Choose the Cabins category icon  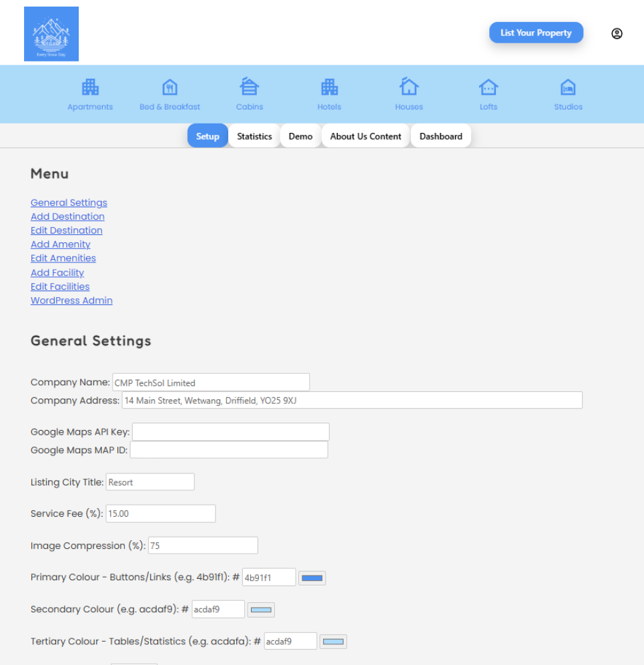(249, 87)
